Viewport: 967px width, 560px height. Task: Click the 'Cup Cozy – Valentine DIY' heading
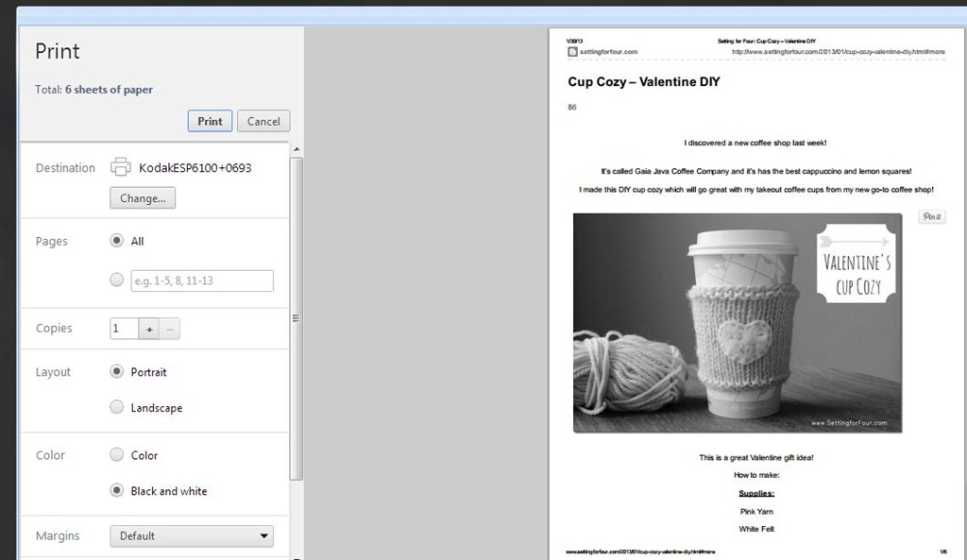tap(644, 81)
